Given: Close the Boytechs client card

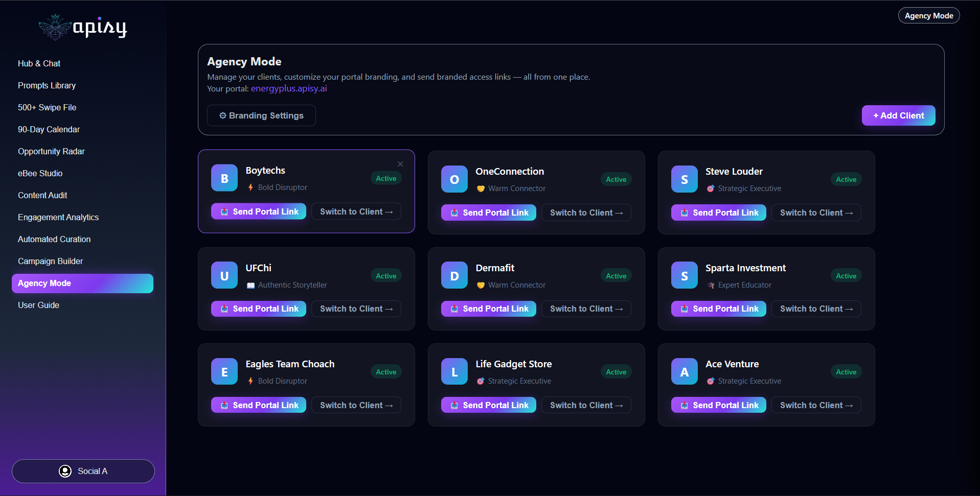Looking at the screenshot, I should (x=400, y=164).
